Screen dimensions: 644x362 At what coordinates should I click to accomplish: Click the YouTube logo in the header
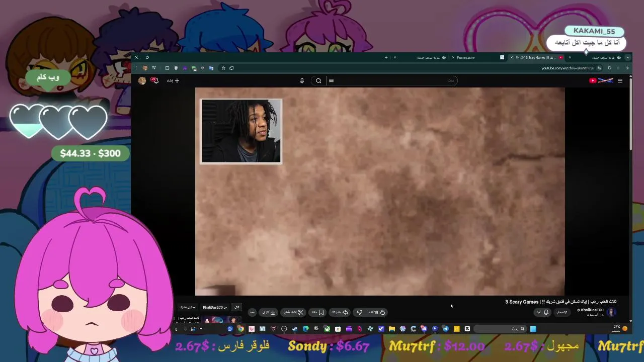(x=601, y=80)
